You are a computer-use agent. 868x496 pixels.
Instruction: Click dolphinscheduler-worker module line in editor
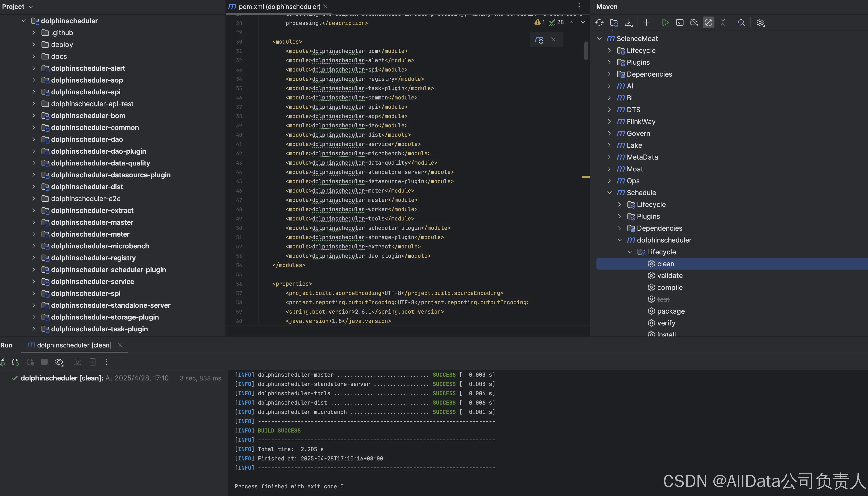coord(351,209)
